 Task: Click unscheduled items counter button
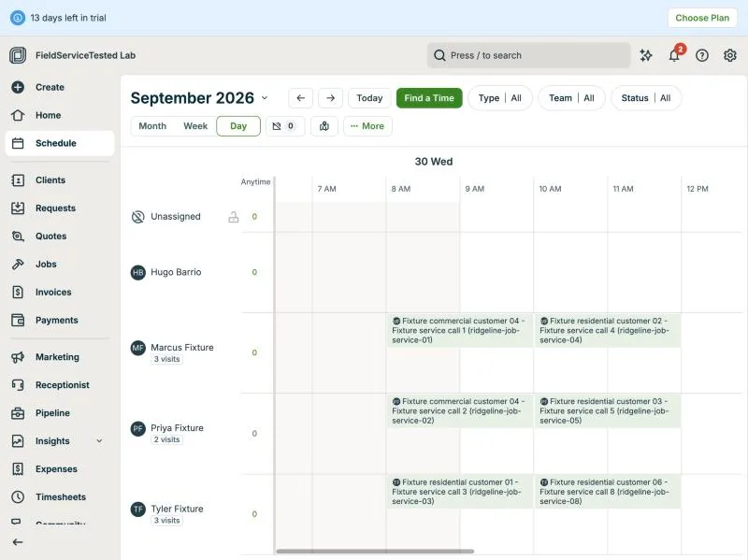[x=285, y=126]
